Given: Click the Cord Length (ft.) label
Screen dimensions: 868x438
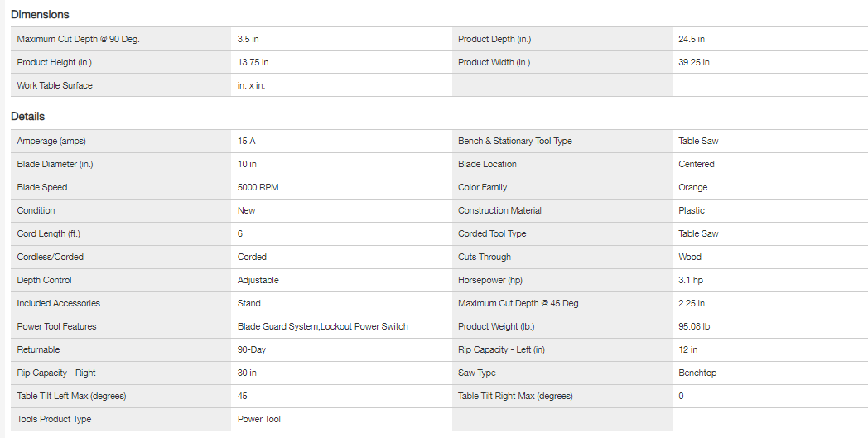Looking at the screenshot, I should [49, 233].
